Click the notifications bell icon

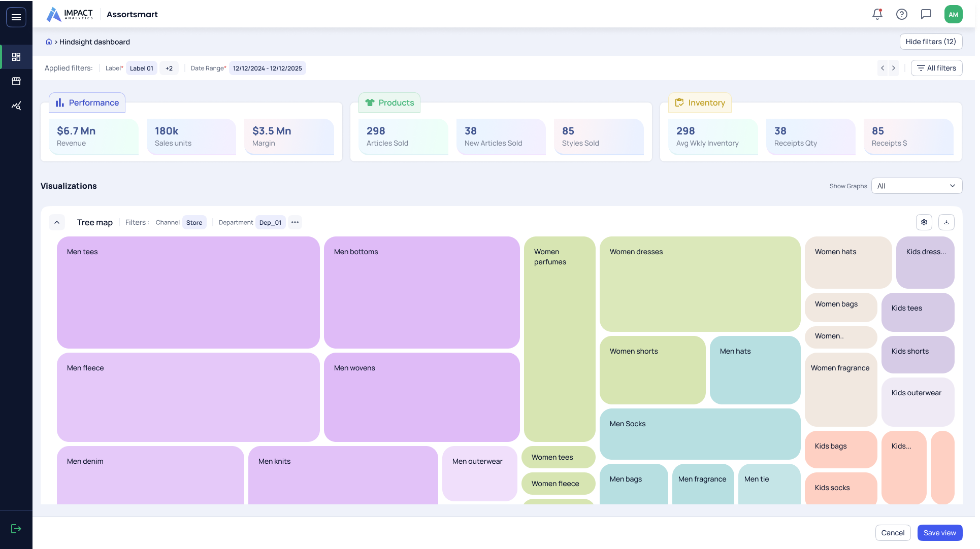(x=877, y=14)
